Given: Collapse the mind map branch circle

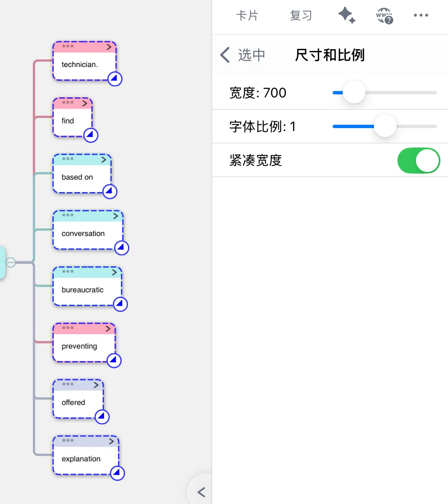Looking at the screenshot, I should pos(11,262).
